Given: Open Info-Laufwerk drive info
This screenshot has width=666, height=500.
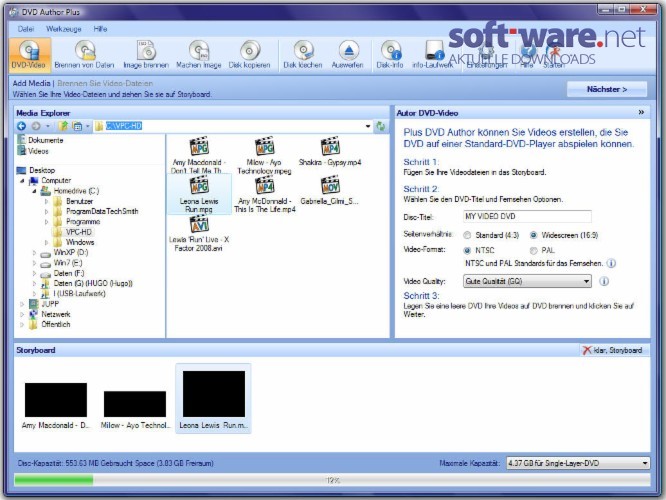Looking at the screenshot, I should (432, 54).
